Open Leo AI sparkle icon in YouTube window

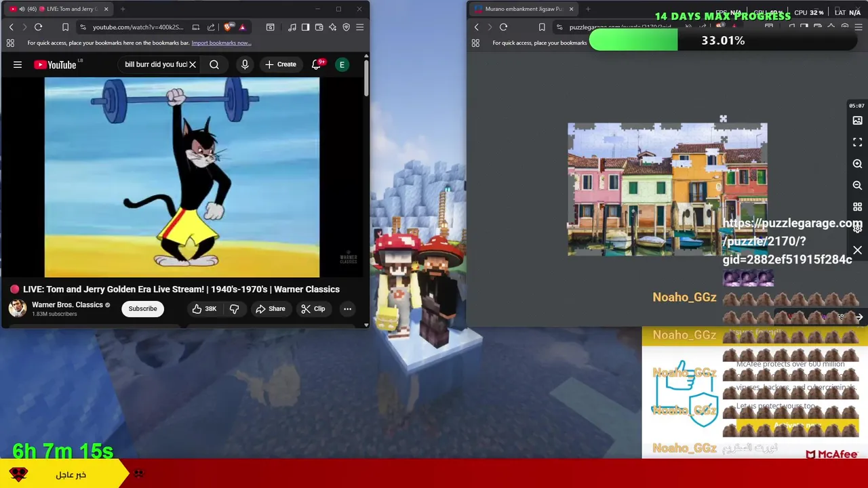[x=332, y=27]
